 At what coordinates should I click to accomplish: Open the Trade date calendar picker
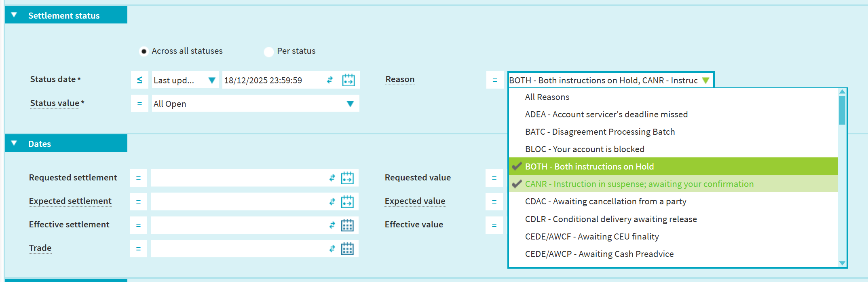(x=347, y=248)
